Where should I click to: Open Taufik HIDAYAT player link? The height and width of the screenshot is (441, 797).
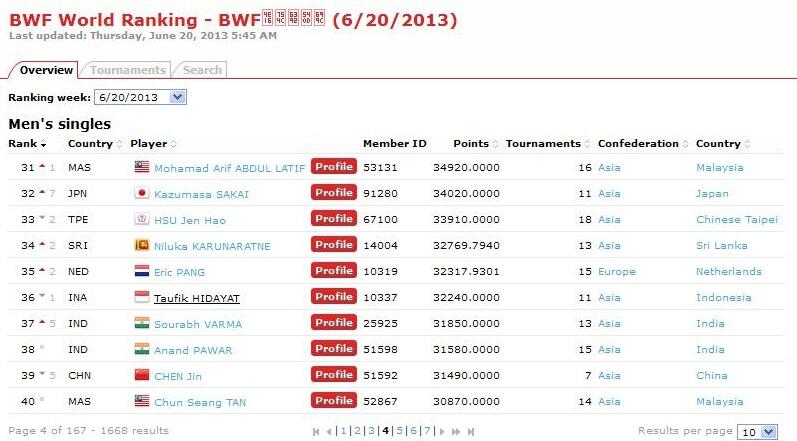pyautogui.click(x=197, y=298)
